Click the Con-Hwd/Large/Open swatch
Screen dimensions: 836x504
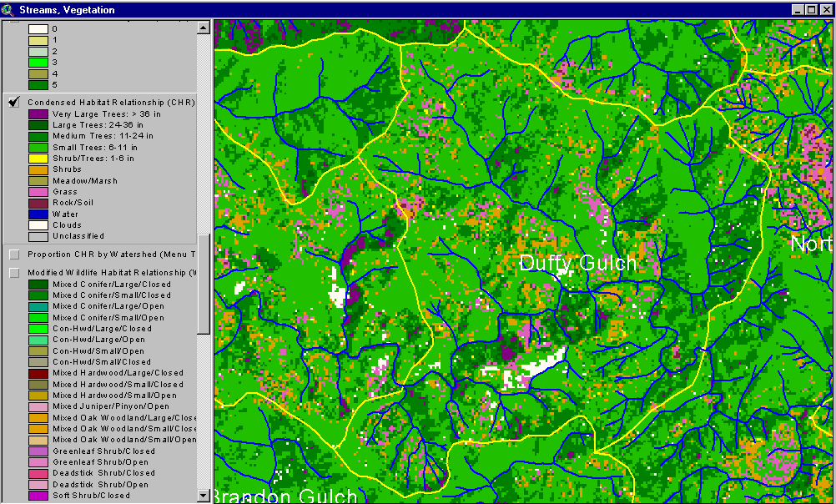38,340
